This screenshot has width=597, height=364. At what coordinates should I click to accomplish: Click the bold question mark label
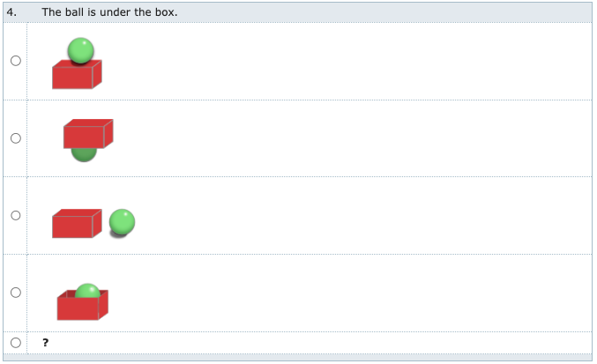point(46,343)
